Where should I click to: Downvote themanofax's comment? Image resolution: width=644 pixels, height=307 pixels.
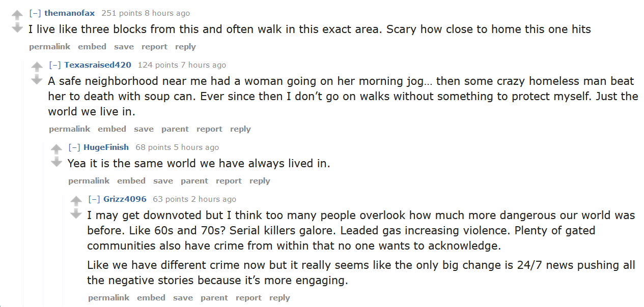point(17,27)
